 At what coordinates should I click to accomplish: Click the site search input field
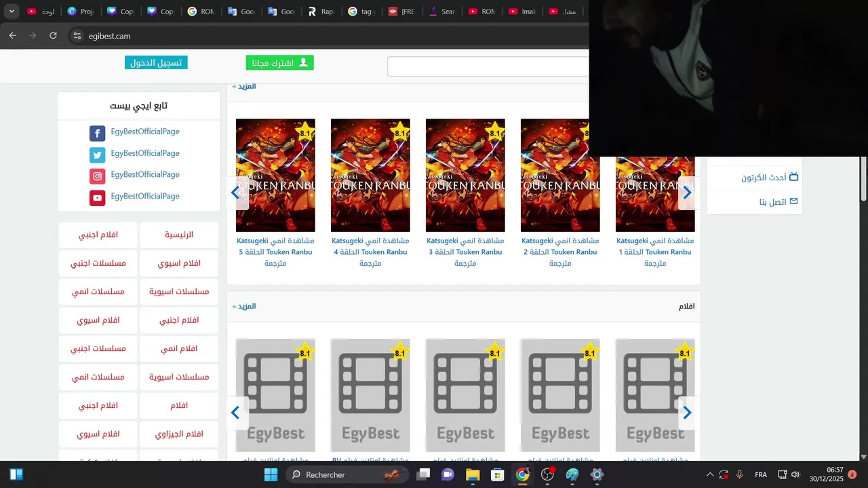[488, 66]
